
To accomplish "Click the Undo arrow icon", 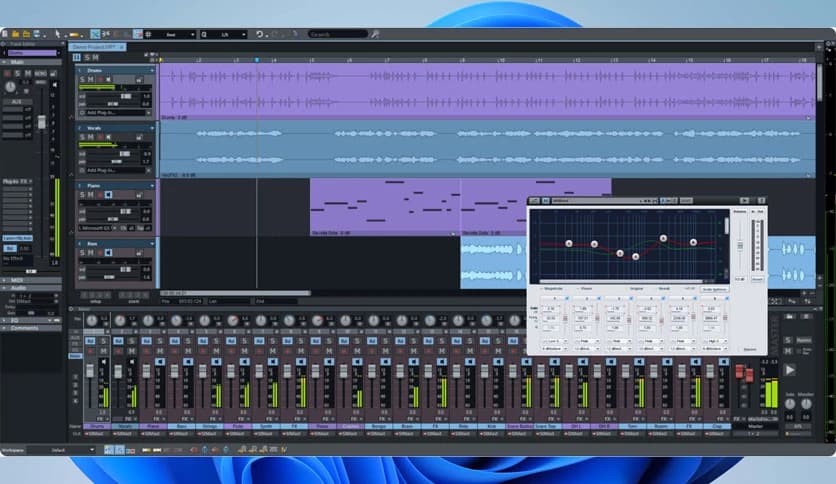I will (x=260, y=34).
